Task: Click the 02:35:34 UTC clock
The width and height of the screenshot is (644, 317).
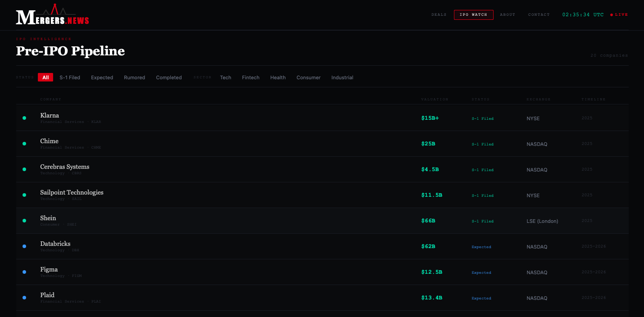Action: pos(583,15)
